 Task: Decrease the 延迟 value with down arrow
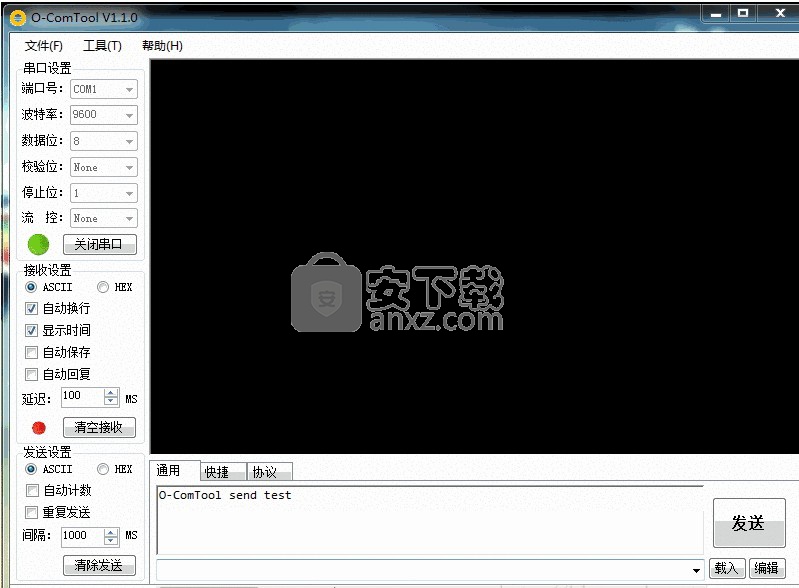click(x=111, y=402)
